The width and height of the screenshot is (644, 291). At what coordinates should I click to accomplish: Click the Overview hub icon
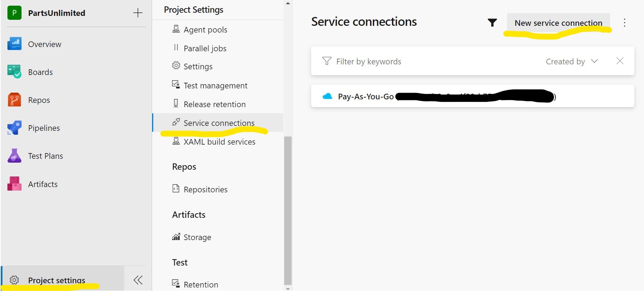[14, 44]
